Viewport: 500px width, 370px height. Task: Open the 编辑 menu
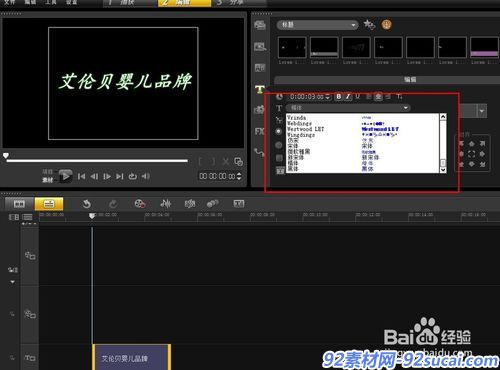click(x=30, y=2)
